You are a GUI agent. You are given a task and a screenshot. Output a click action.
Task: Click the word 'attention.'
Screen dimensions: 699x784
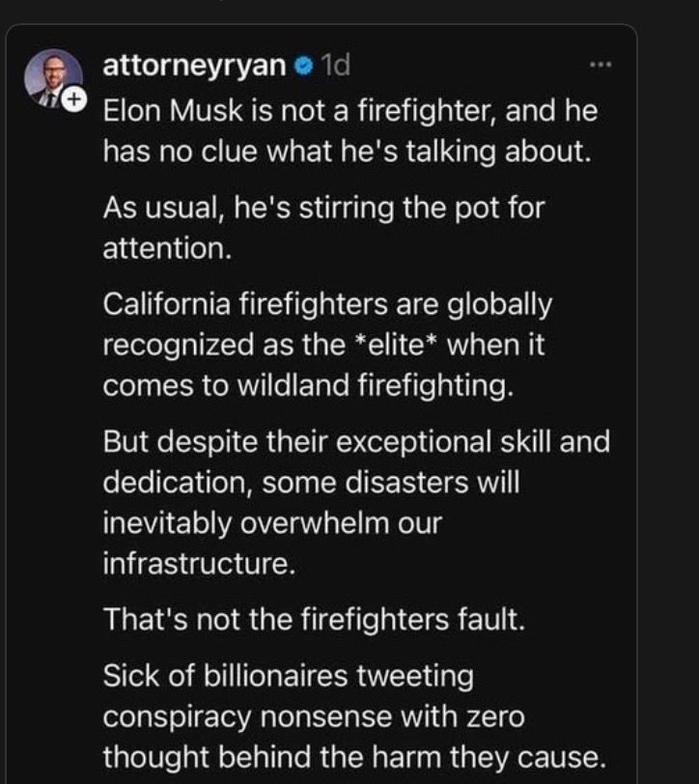pyautogui.click(x=167, y=248)
